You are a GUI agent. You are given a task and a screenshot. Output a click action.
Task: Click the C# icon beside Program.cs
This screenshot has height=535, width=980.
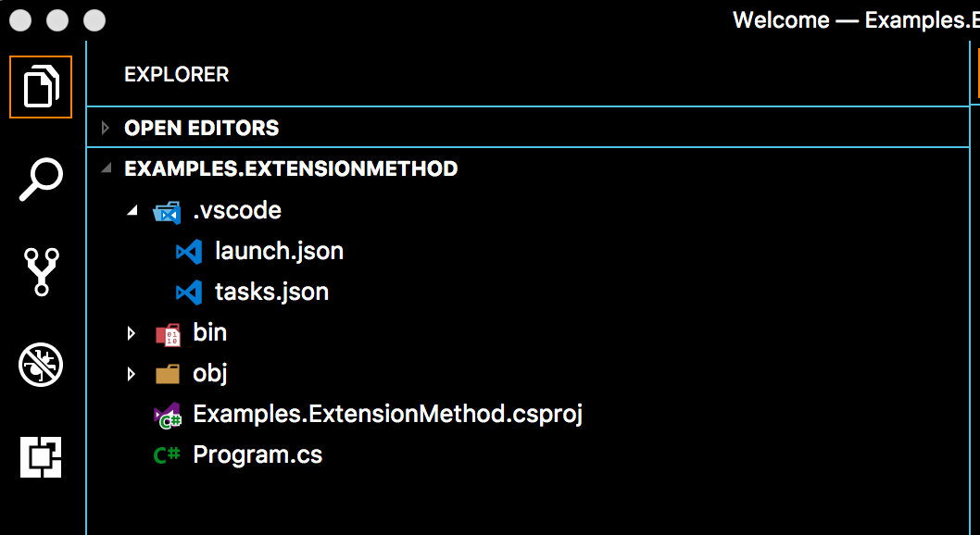(167, 455)
